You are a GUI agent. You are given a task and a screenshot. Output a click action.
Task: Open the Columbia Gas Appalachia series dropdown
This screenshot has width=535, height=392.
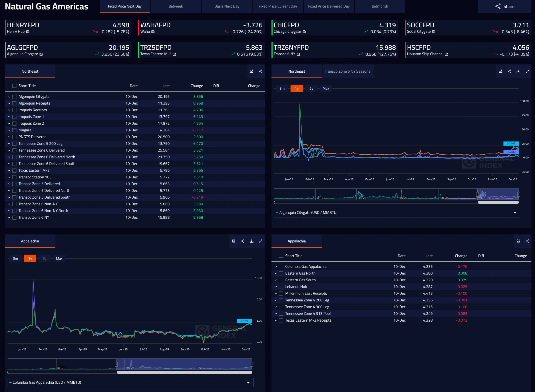click(248, 383)
